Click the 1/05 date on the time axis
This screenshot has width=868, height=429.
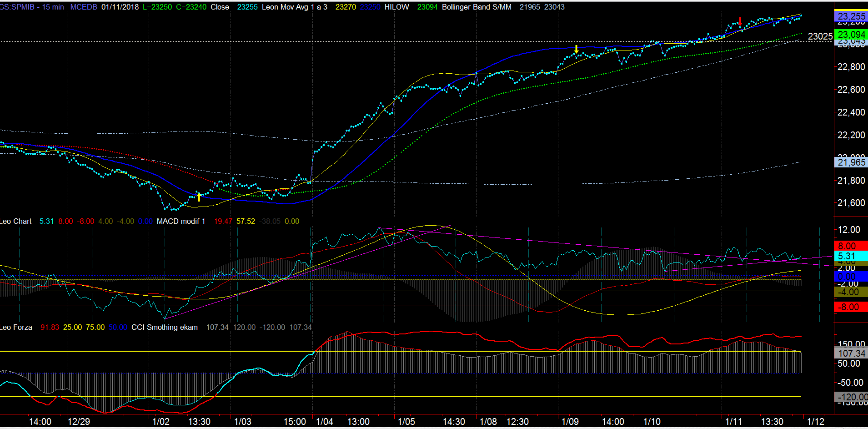[406, 422]
